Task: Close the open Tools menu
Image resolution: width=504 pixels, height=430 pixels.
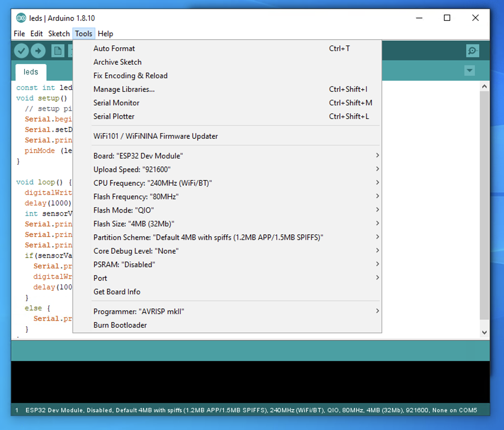Action: 83,34
